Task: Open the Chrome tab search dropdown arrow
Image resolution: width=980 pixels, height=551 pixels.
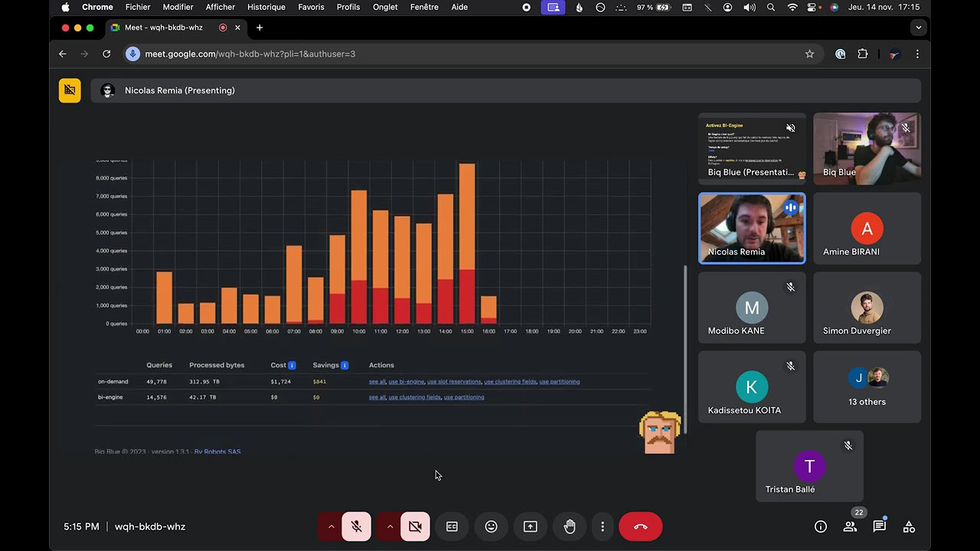Action: 918,28
